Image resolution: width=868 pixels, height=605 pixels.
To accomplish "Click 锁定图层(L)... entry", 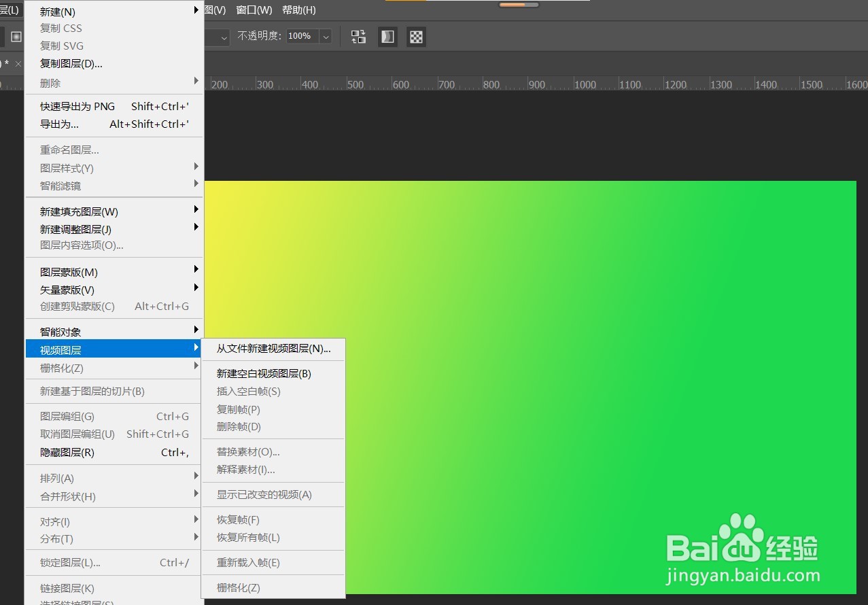I will tap(114, 562).
